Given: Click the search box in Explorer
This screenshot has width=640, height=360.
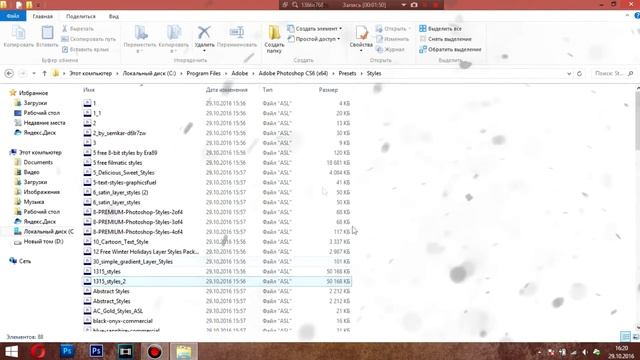Looking at the screenshot, I should click(x=613, y=73).
